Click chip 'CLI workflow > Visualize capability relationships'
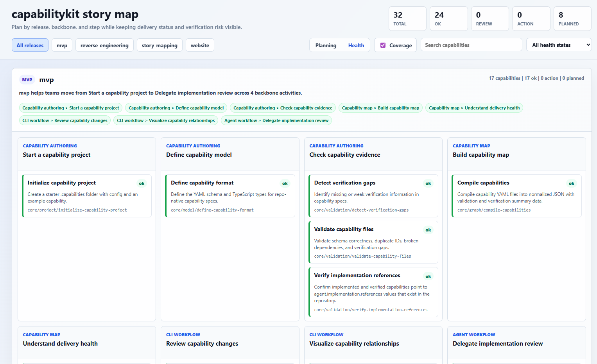This screenshot has width=597, height=364. 166,120
